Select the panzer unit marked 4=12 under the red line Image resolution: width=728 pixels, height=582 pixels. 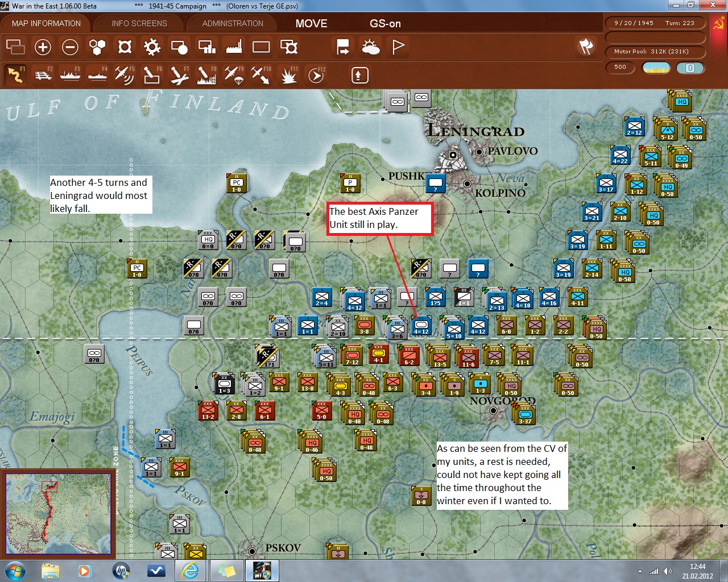(x=421, y=326)
